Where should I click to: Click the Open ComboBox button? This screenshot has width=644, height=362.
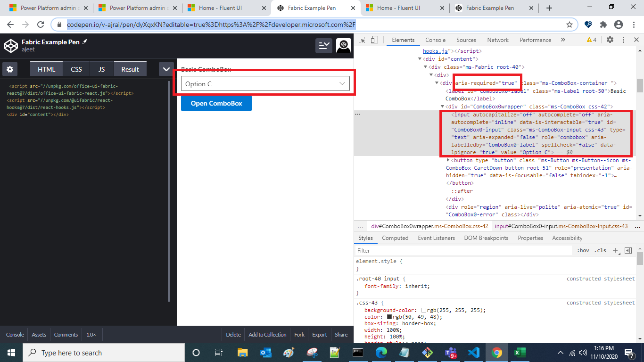216,103
